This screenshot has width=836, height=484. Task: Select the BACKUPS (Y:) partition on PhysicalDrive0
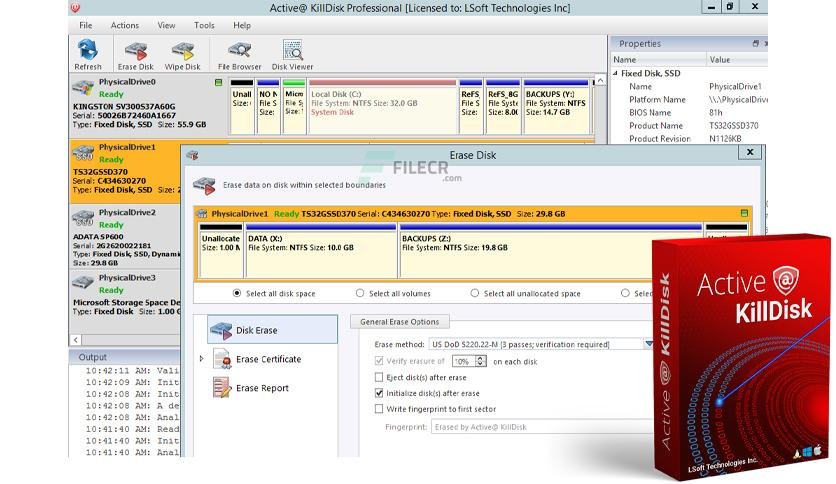557,106
